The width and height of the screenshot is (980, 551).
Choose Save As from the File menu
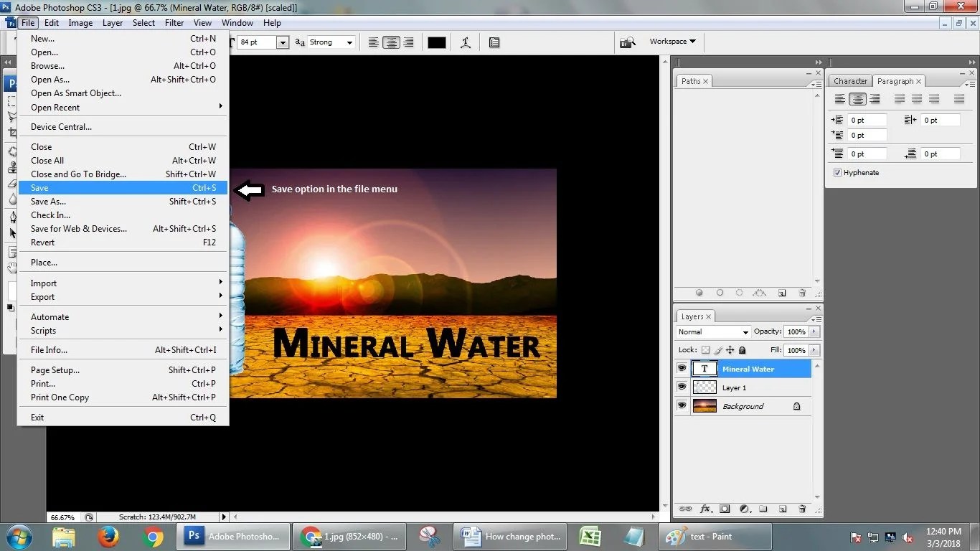coord(48,202)
